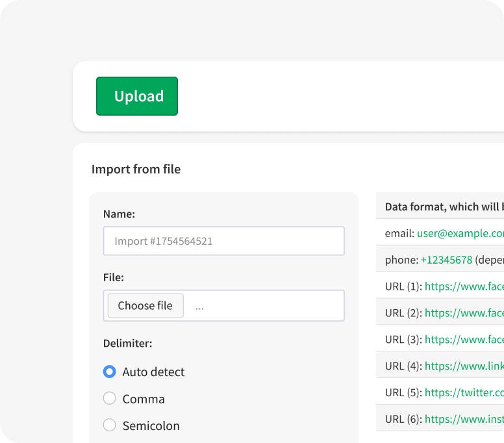Image resolution: width=504 pixels, height=443 pixels.
Task: Open the example email address link
Action: tap(460, 233)
